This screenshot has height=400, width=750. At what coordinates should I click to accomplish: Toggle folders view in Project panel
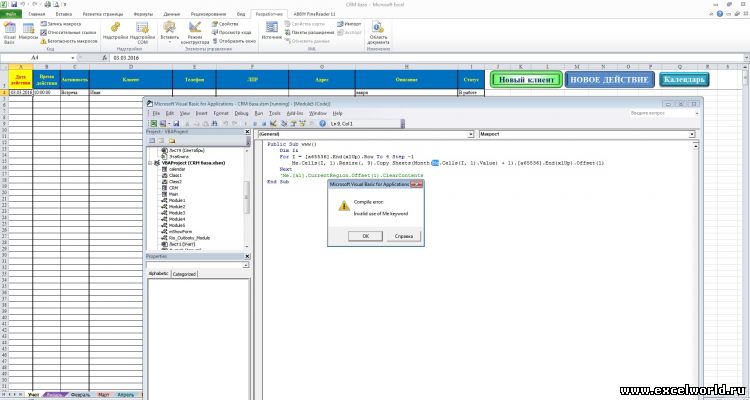click(172, 141)
